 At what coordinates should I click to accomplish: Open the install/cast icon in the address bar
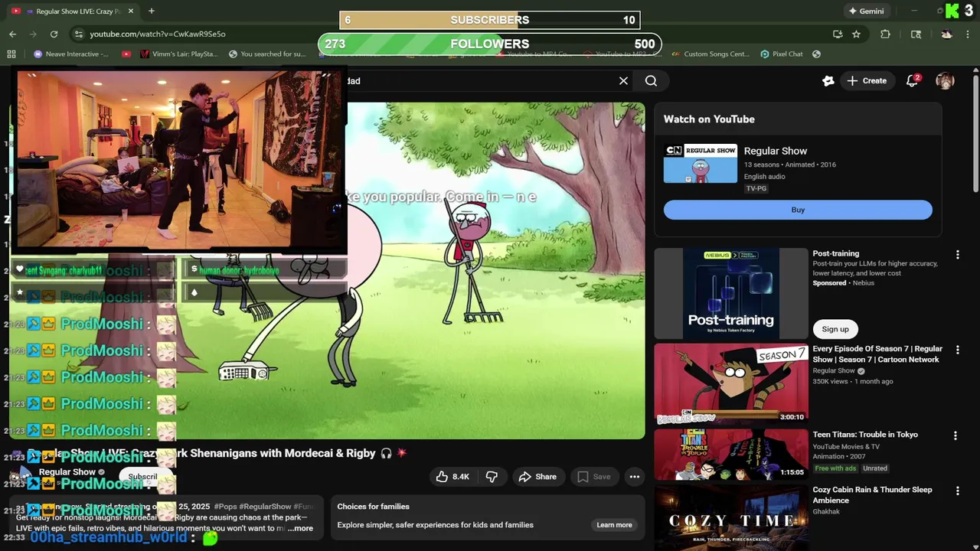click(838, 34)
